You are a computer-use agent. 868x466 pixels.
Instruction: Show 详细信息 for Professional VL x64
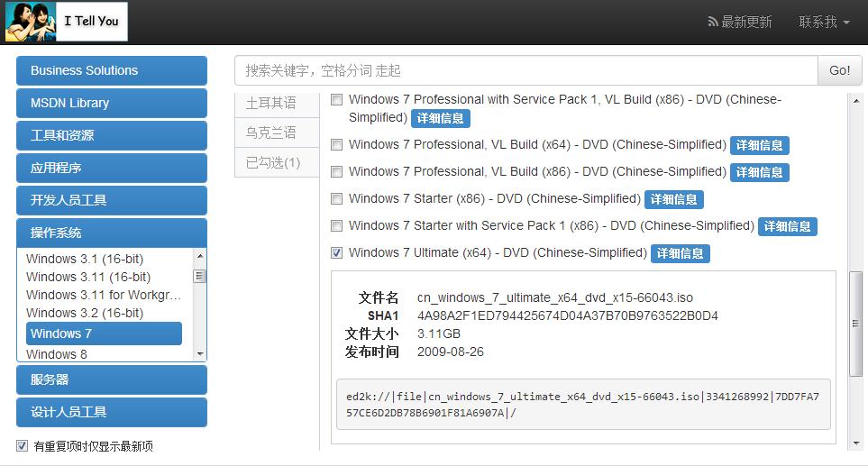[x=760, y=145]
